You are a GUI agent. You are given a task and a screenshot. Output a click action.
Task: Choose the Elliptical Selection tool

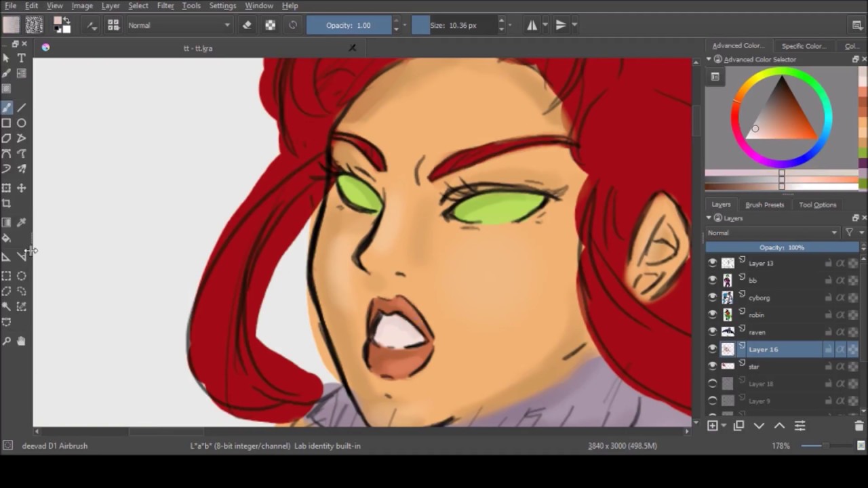pyautogui.click(x=22, y=276)
